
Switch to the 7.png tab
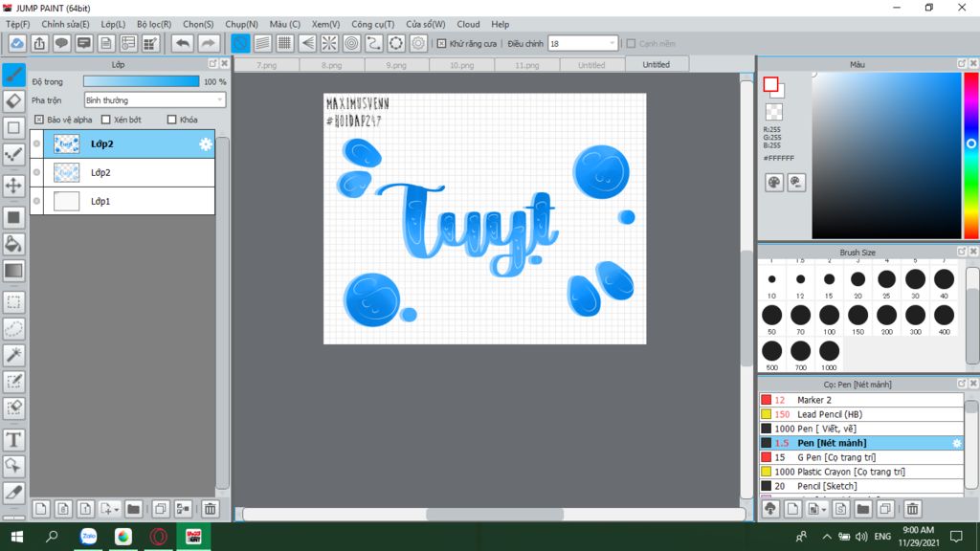click(267, 64)
